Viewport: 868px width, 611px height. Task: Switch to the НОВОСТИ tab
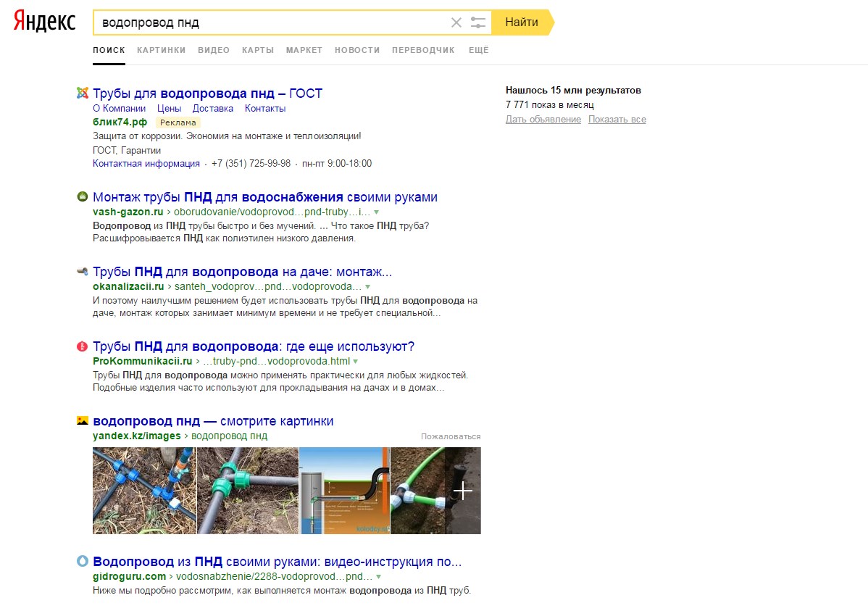(x=357, y=50)
